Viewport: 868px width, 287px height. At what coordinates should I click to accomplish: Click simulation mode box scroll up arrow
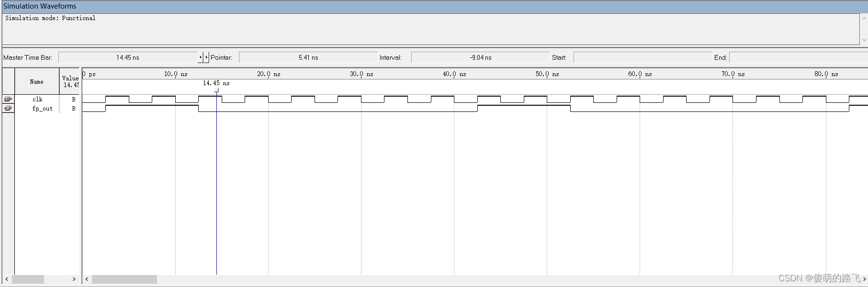864,18
